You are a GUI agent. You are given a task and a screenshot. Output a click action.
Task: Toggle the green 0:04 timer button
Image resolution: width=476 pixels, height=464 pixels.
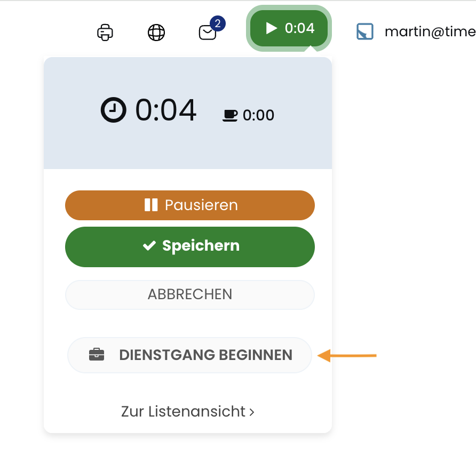tap(289, 28)
